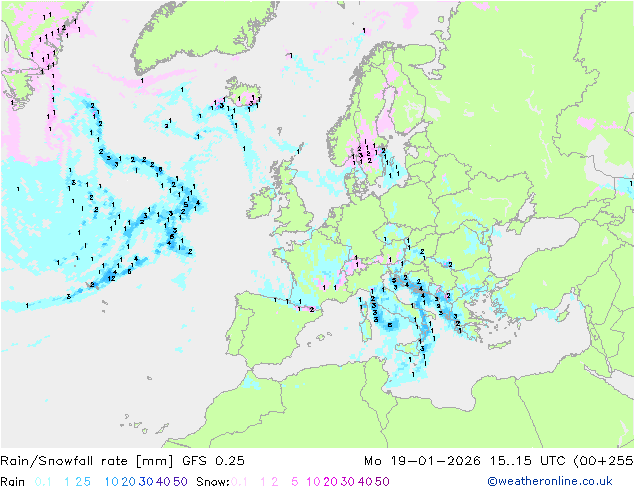Click the rain legend value 30
Screen dimensions: 634x490
pyautogui.click(x=146, y=482)
